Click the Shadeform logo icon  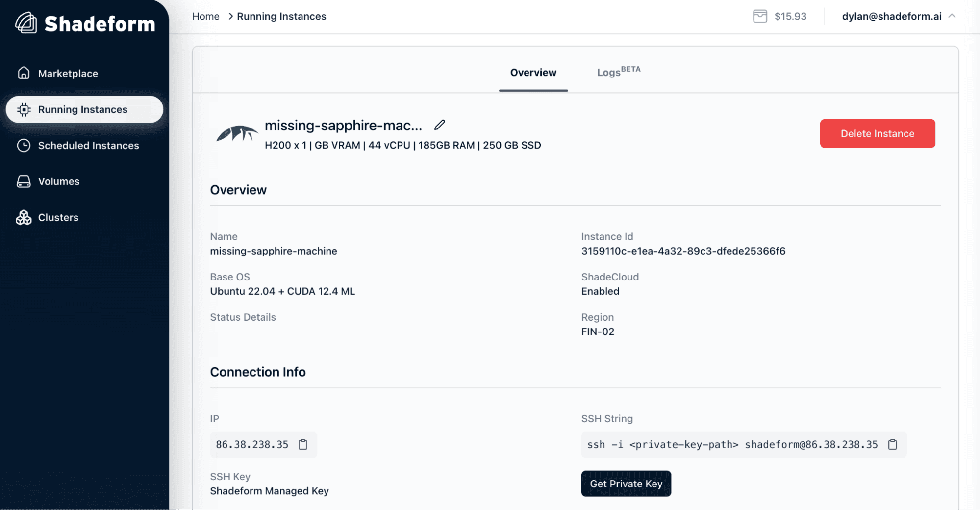26,23
